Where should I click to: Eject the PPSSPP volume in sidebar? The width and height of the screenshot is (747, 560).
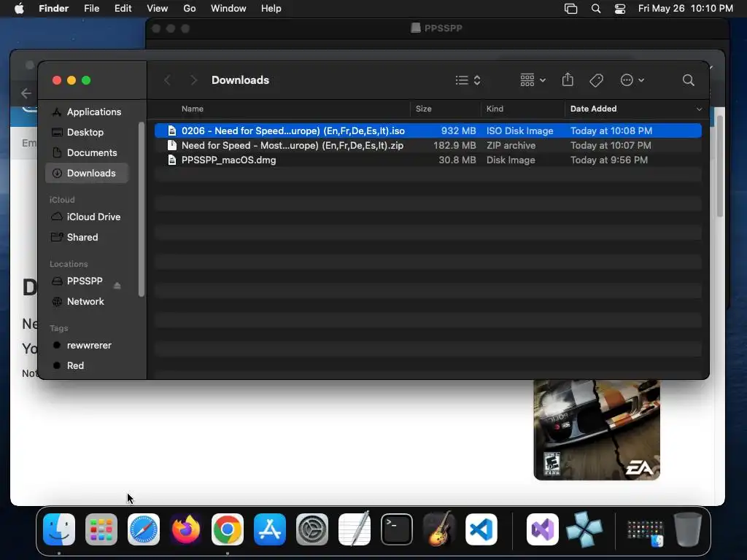[x=117, y=286]
